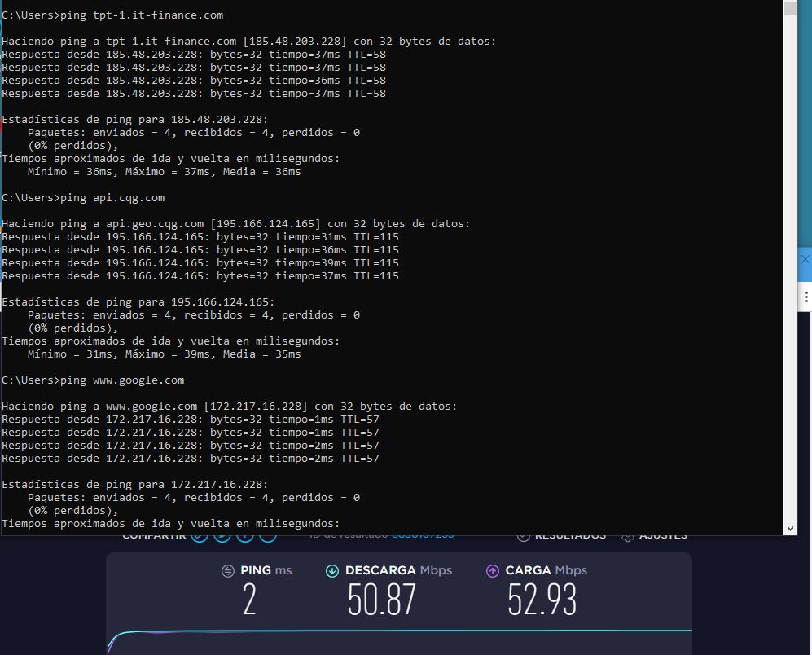Select the 50.87 download speed value

tap(382, 600)
